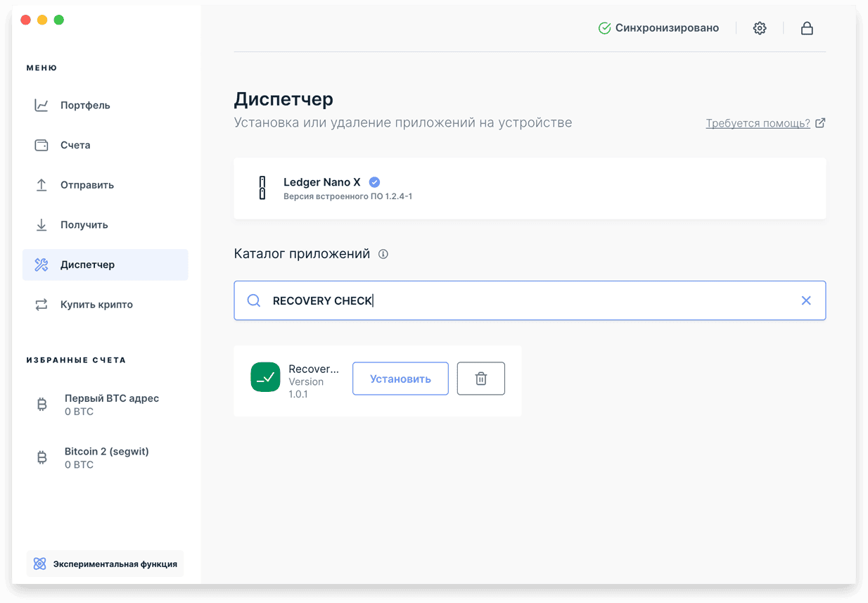The width and height of the screenshot is (868, 603).
Task: Go to Получить in sidebar
Action: pos(105,225)
